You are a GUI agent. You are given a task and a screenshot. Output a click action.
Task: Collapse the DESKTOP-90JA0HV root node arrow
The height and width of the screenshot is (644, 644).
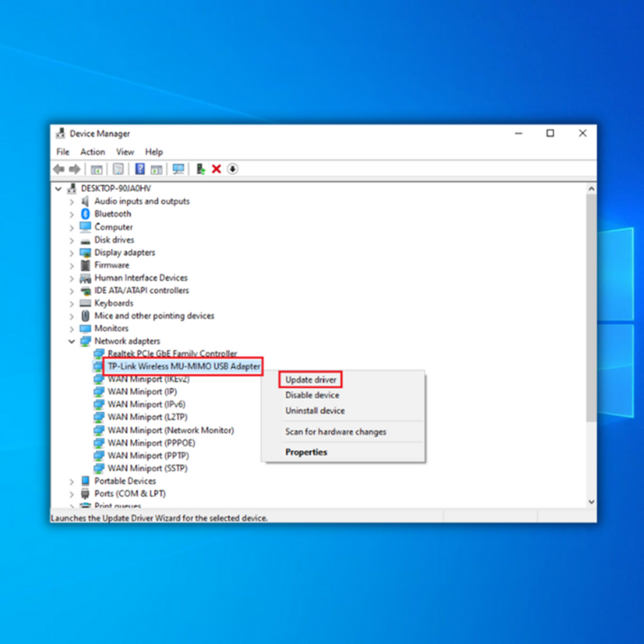tap(58, 188)
